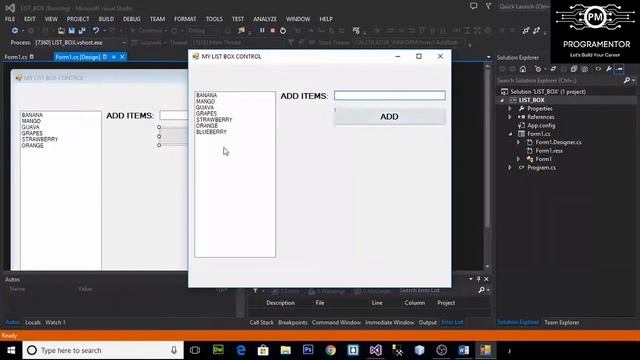Viewport: 640px width, 360px height.
Task: Open File Explorer from the taskbar
Action: 286,350
